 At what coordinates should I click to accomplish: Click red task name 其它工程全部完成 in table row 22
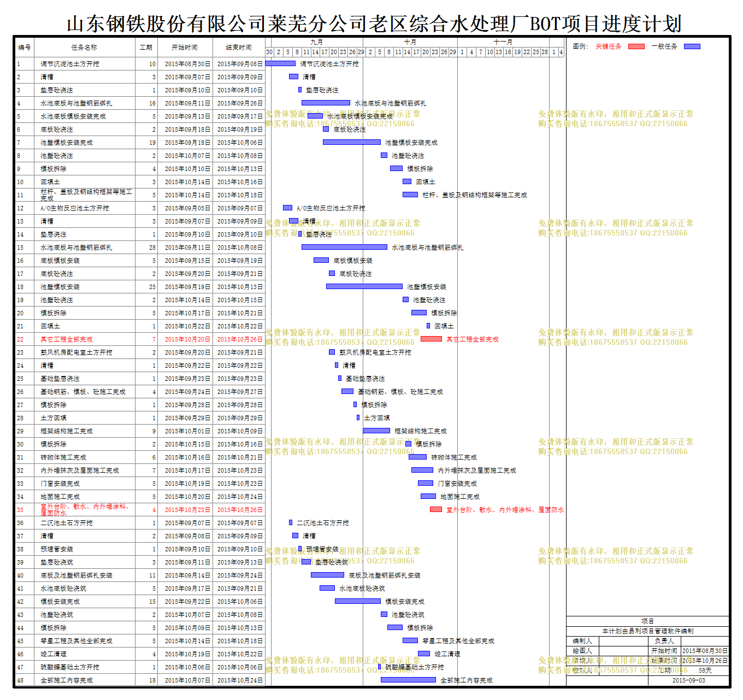click(x=67, y=339)
